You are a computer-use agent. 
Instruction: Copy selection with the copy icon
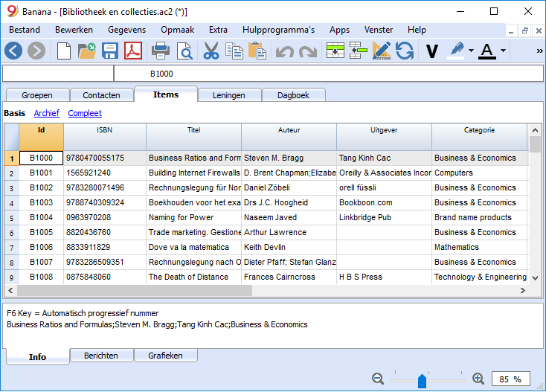point(234,51)
